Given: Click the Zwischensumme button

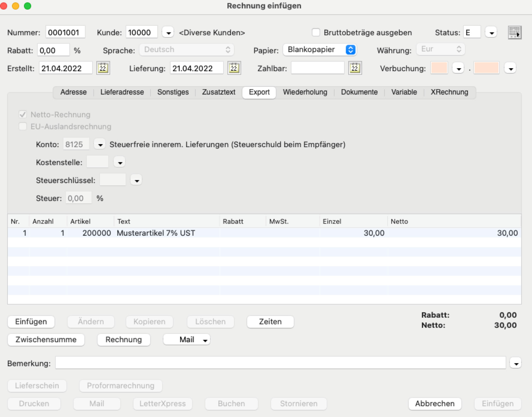Looking at the screenshot, I should 46,339.
